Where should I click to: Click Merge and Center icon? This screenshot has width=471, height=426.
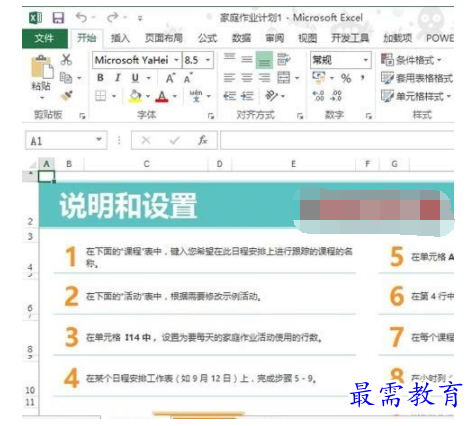coord(284,78)
